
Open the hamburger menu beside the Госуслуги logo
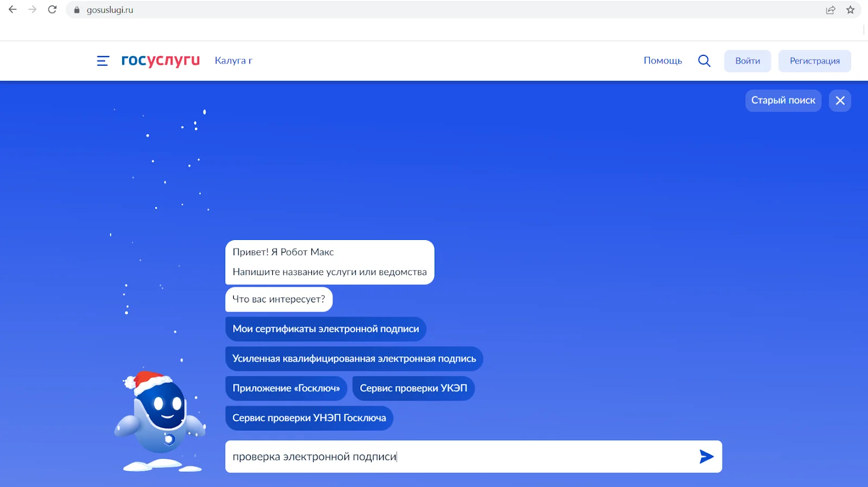coord(103,61)
